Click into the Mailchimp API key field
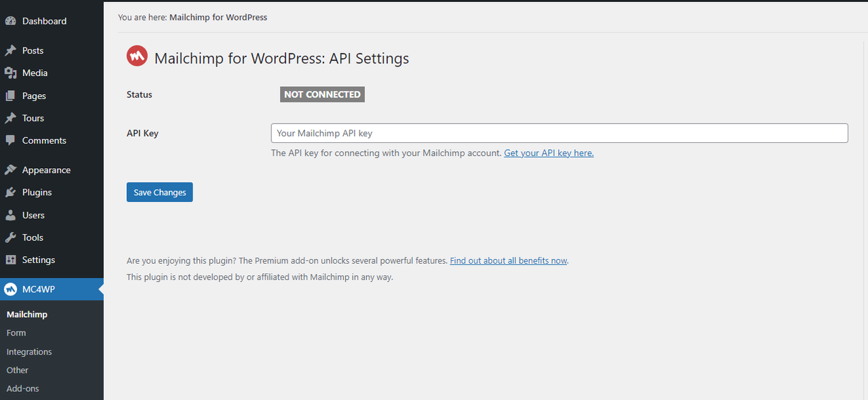The height and width of the screenshot is (400, 868). 559,133
